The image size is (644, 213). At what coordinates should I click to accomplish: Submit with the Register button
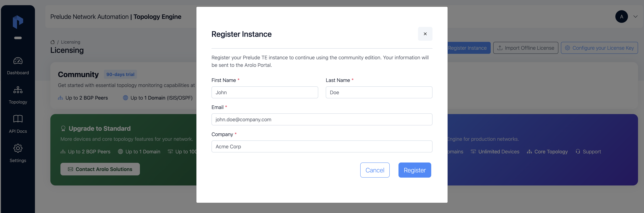pos(415,170)
